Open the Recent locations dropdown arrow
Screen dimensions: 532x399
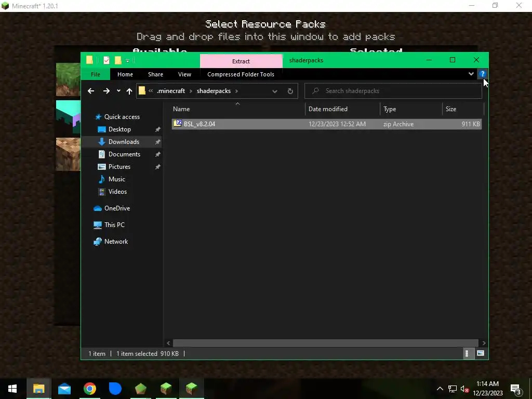click(118, 91)
